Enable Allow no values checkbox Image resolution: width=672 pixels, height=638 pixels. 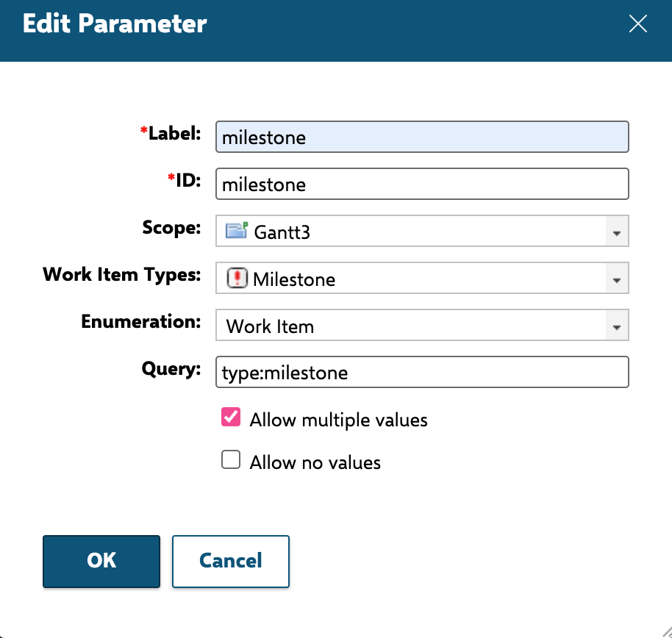231,459
